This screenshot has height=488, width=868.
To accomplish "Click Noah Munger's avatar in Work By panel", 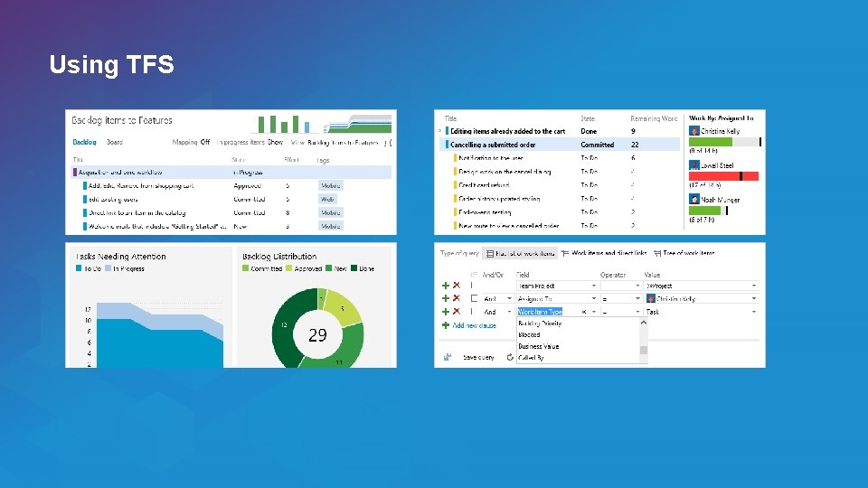I will (694, 199).
